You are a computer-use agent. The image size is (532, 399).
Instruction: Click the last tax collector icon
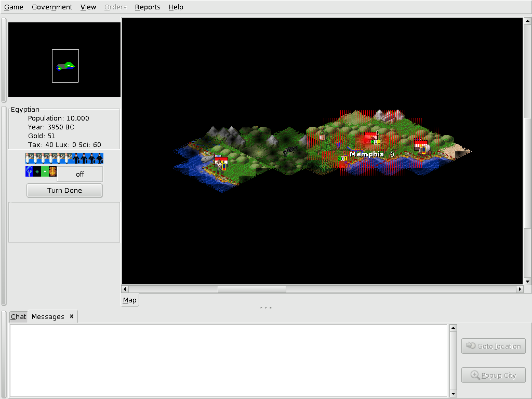[x=99, y=158]
